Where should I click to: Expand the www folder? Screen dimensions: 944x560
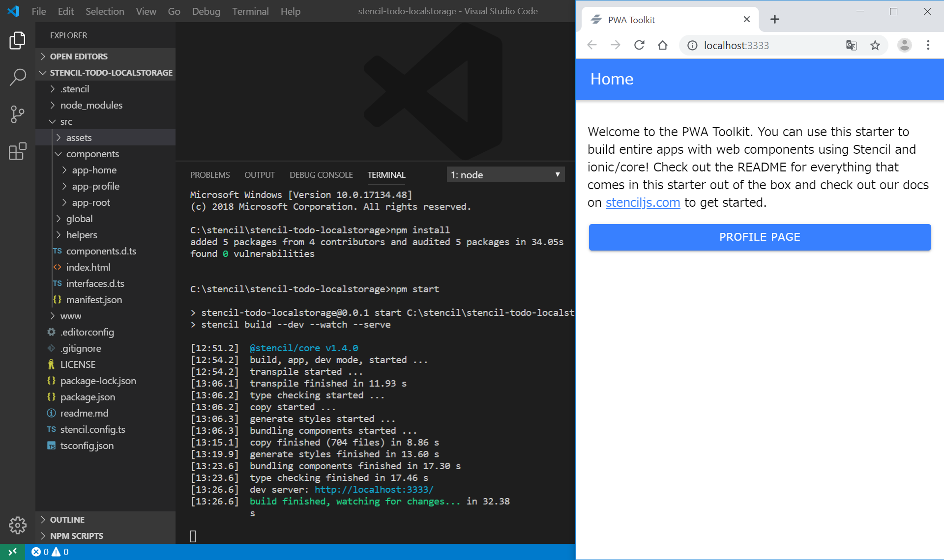[x=105, y=315]
